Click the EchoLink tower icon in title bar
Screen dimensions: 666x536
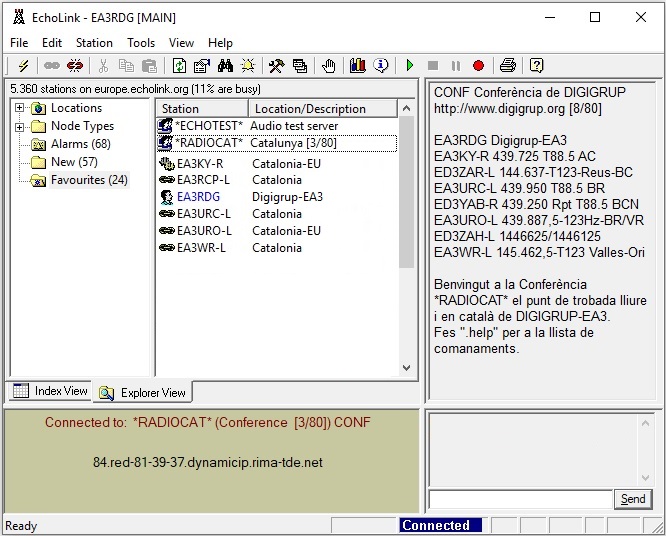[19, 17]
